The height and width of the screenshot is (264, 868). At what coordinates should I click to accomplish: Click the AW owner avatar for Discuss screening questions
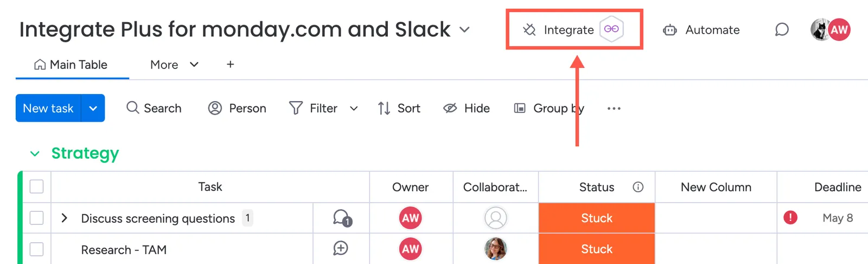(411, 218)
